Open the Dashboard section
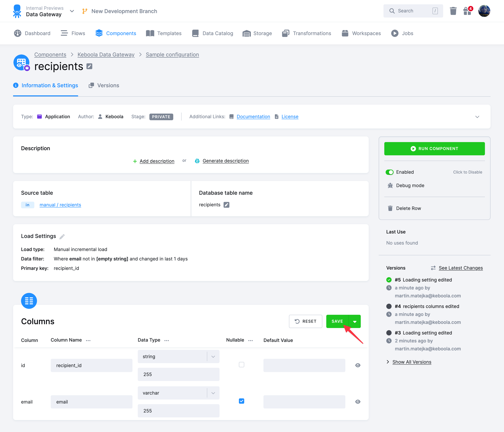Image resolution: width=504 pixels, height=432 pixels. [32, 33]
